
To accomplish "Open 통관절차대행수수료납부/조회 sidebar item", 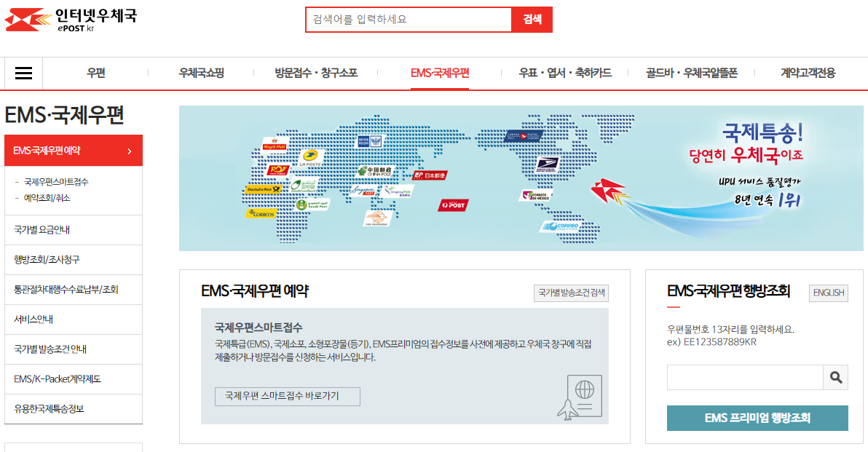I will (73, 290).
